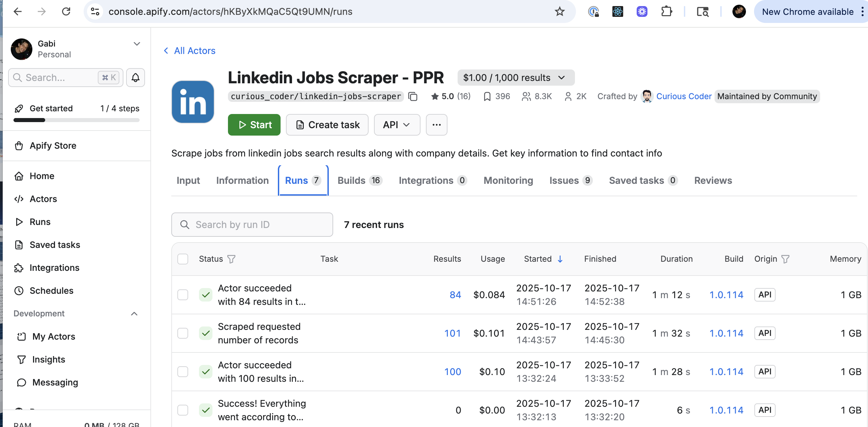
Task: Open the Chrome extensions puzzle icon
Action: pos(666,11)
